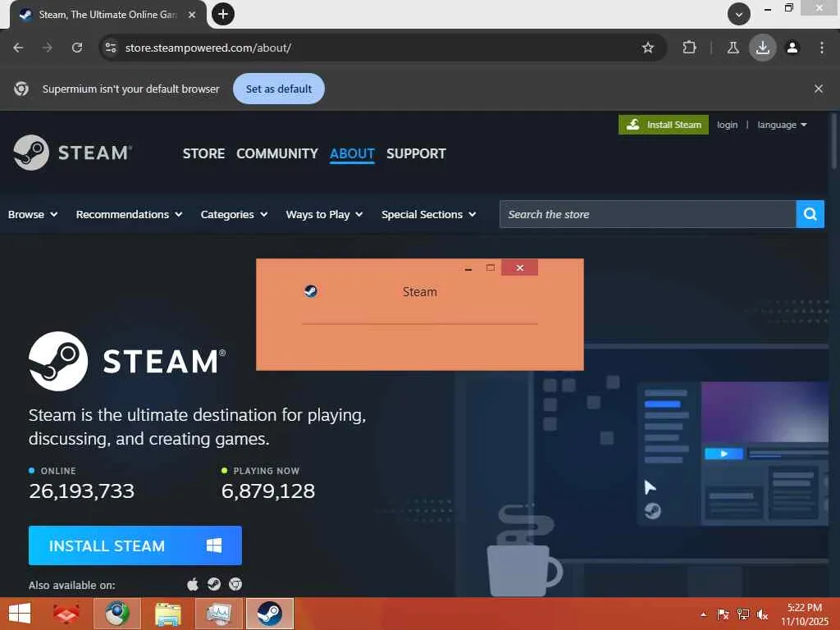The height and width of the screenshot is (630, 840).
Task: Bookmark this page with the star icon
Action: [648, 48]
